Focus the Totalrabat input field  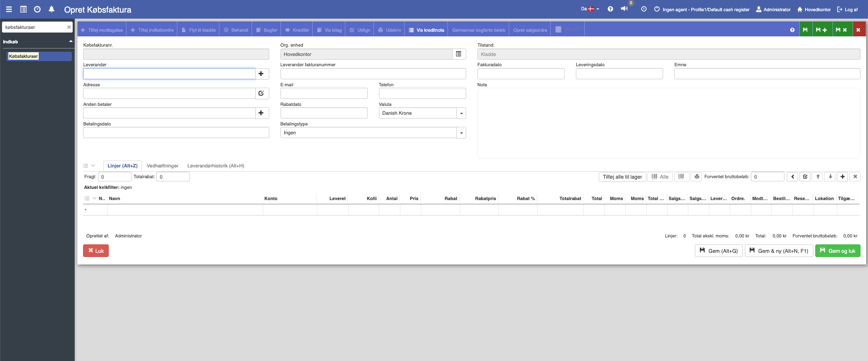[173, 177]
